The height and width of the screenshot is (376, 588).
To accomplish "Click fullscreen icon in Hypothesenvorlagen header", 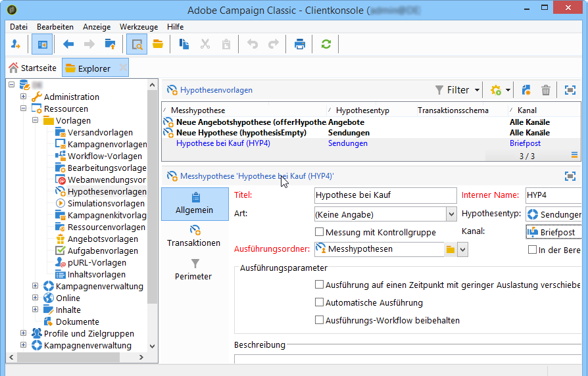I will (570, 90).
